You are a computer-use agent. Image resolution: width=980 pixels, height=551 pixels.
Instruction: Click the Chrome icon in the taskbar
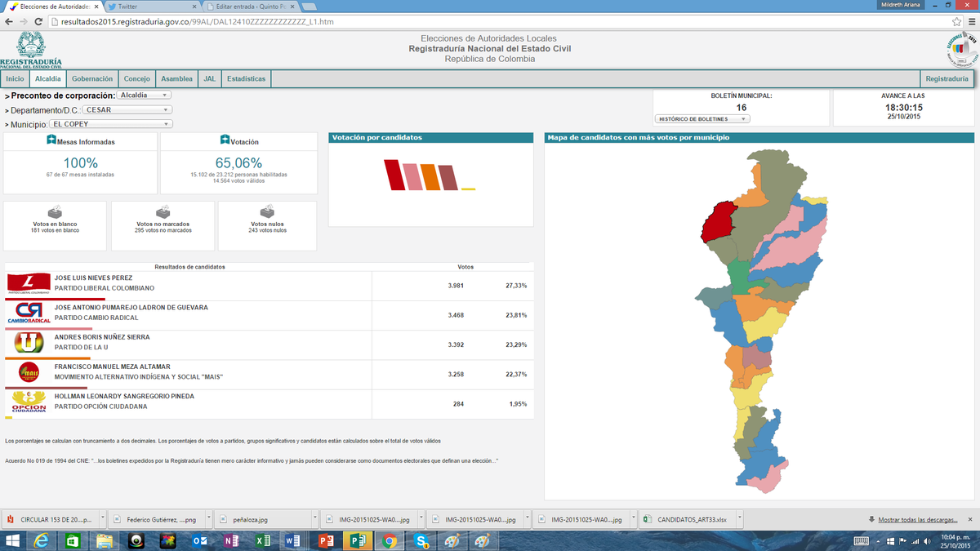(390, 541)
